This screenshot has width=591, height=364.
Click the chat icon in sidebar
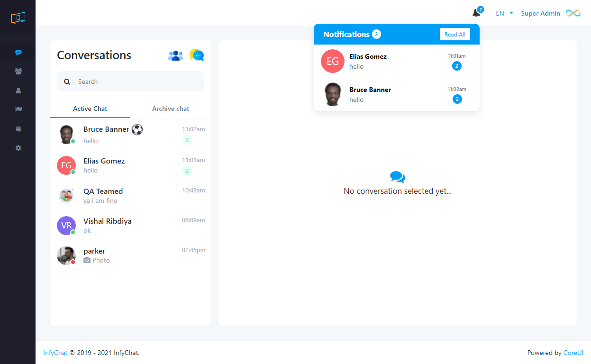18,53
